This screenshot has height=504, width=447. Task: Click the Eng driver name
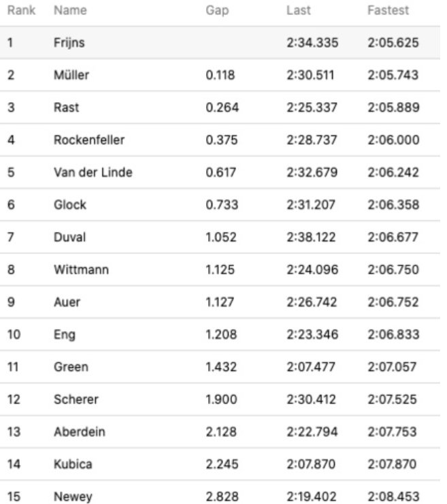click(x=65, y=334)
